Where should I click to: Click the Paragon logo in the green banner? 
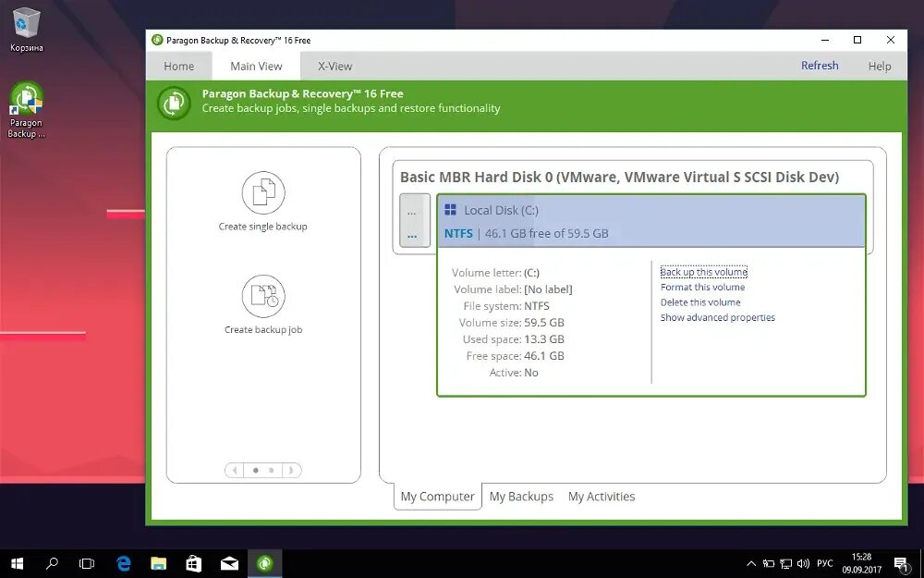(174, 103)
